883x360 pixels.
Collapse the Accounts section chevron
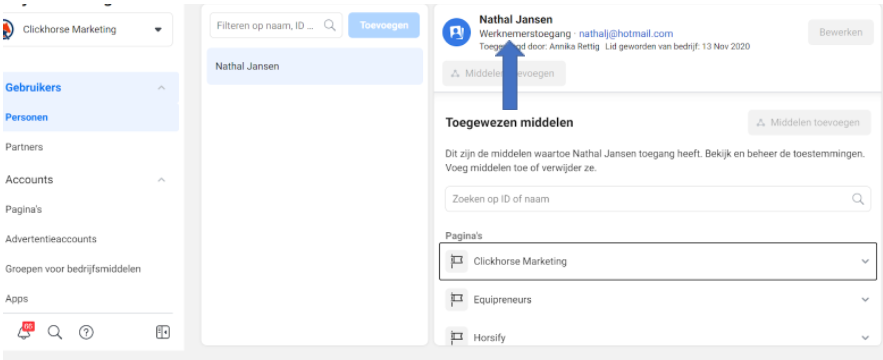[162, 180]
